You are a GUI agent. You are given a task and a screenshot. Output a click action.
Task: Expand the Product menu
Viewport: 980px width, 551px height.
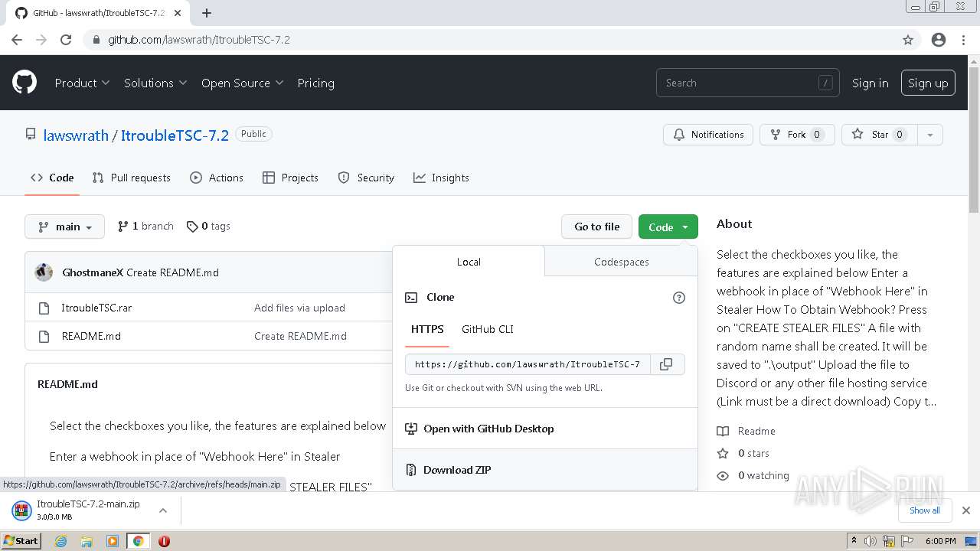point(82,83)
